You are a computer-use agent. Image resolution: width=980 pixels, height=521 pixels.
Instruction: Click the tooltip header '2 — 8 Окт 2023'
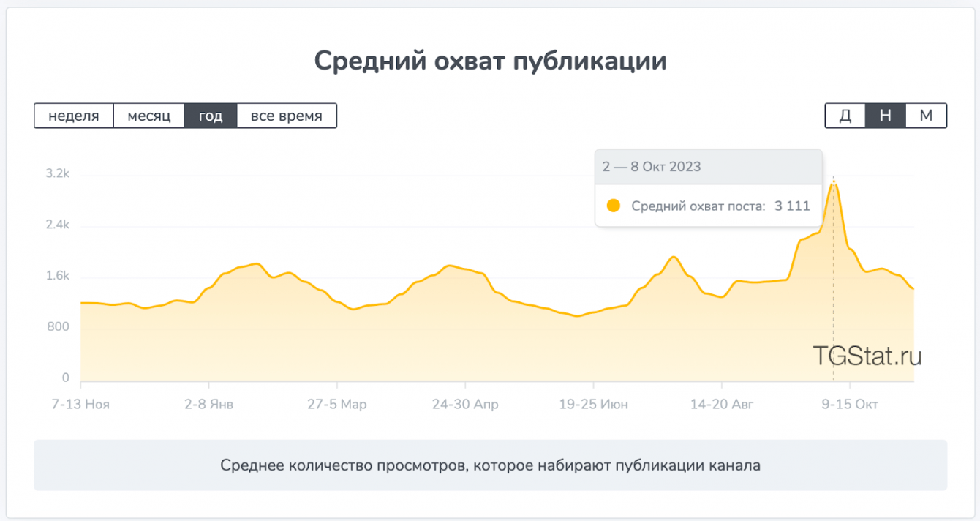pyautogui.click(x=652, y=167)
